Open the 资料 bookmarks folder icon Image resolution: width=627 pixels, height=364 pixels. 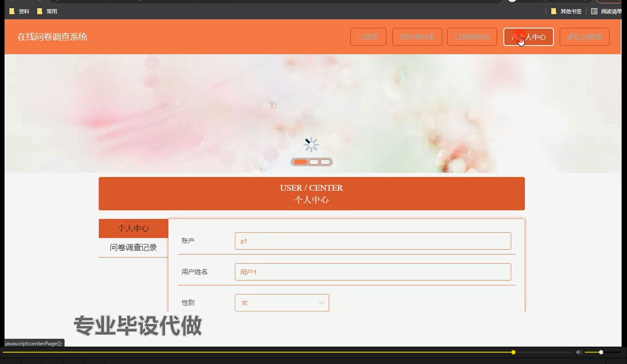pyautogui.click(x=12, y=11)
